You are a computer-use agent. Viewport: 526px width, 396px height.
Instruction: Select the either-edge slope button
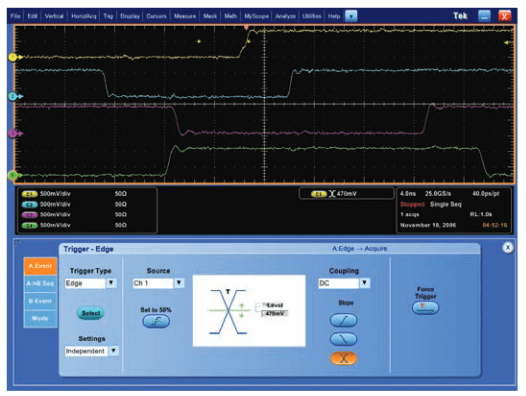[x=344, y=358]
